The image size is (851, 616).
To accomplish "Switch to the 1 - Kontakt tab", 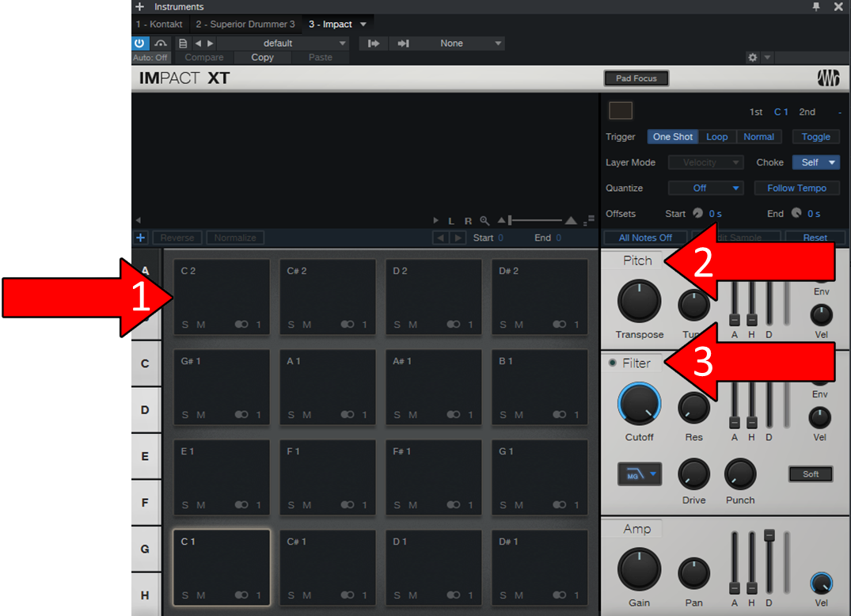I will coord(159,24).
